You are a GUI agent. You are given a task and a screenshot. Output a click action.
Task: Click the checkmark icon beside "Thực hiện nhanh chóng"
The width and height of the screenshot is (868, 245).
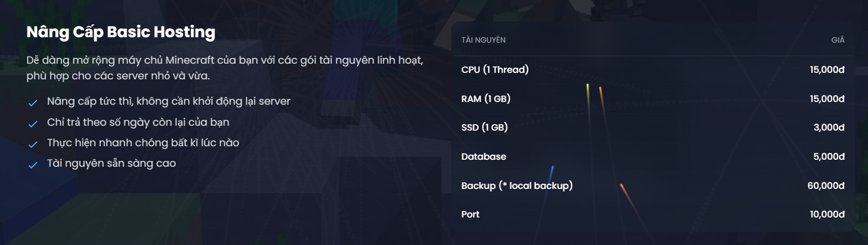[33, 144]
